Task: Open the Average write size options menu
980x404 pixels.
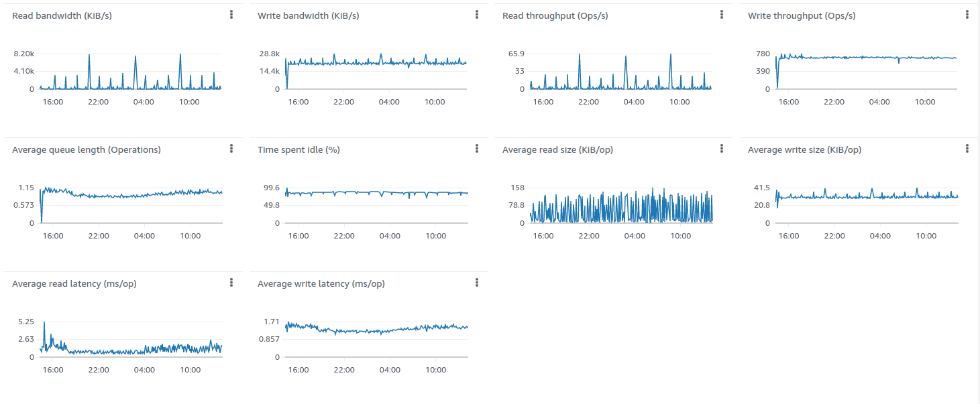Action: pos(967,149)
